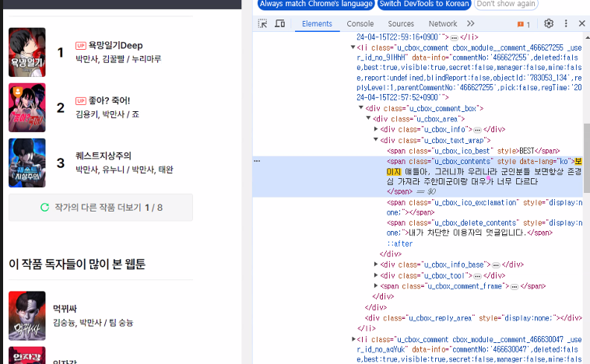Select the u_cbox_ico_best span node
The image size is (590, 364).
[473, 151]
